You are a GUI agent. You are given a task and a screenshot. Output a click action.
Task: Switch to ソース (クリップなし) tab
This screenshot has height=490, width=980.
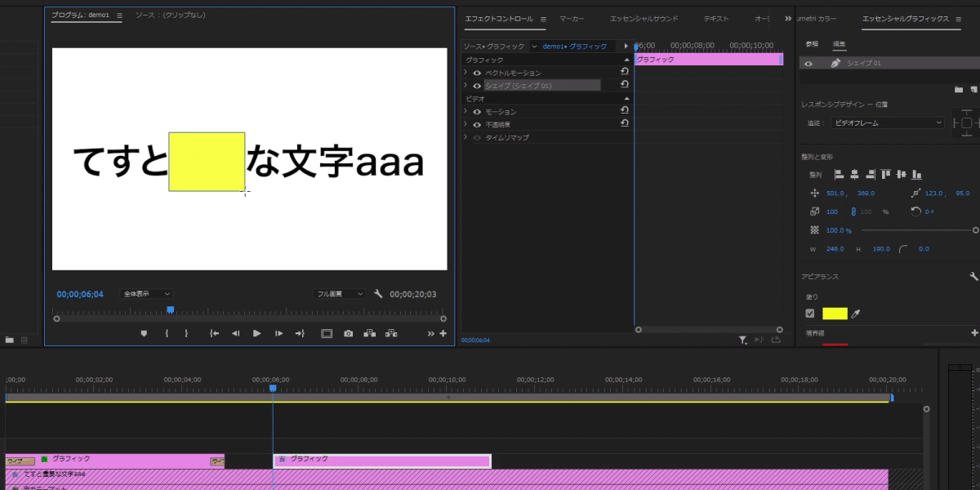click(x=171, y=16)
